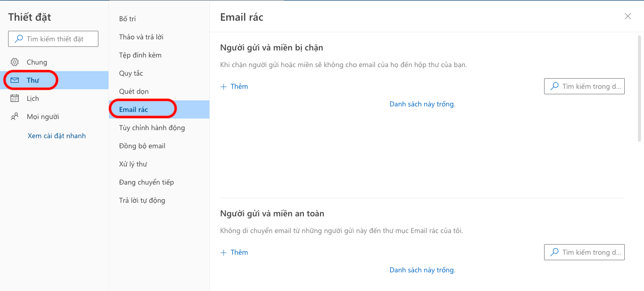Click the gear icon beside Chung

click(15, 62)
